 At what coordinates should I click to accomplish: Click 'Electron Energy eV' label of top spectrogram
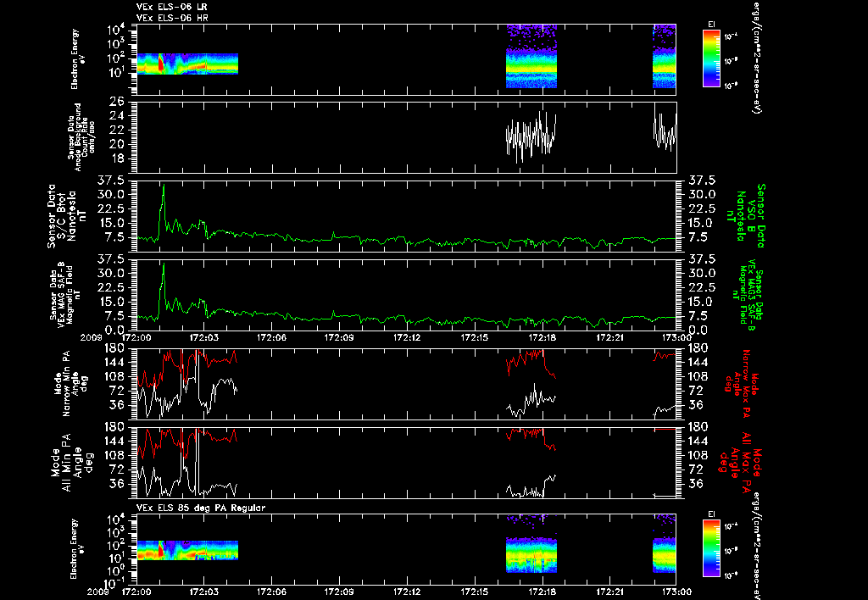pos(78,58)
